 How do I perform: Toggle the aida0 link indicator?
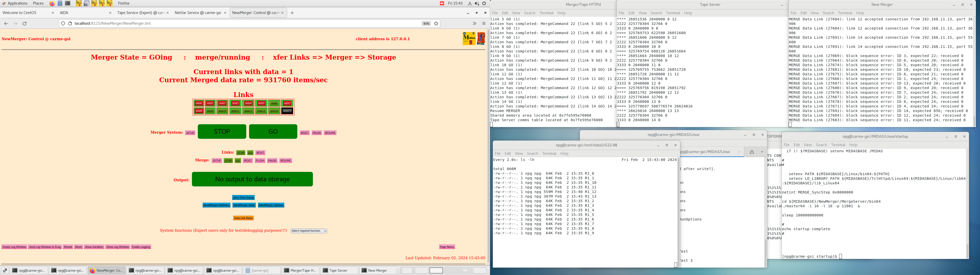click(x=199, y=103)
